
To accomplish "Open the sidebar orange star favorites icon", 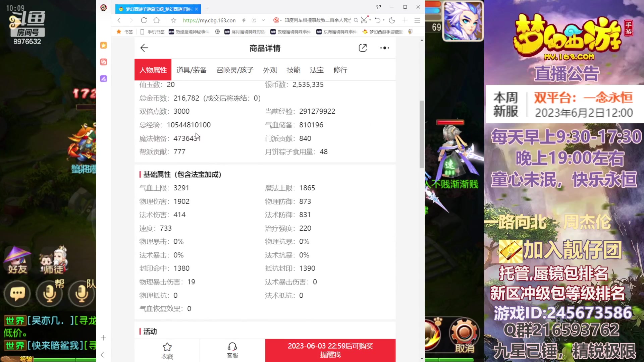I will coord(104,45).
